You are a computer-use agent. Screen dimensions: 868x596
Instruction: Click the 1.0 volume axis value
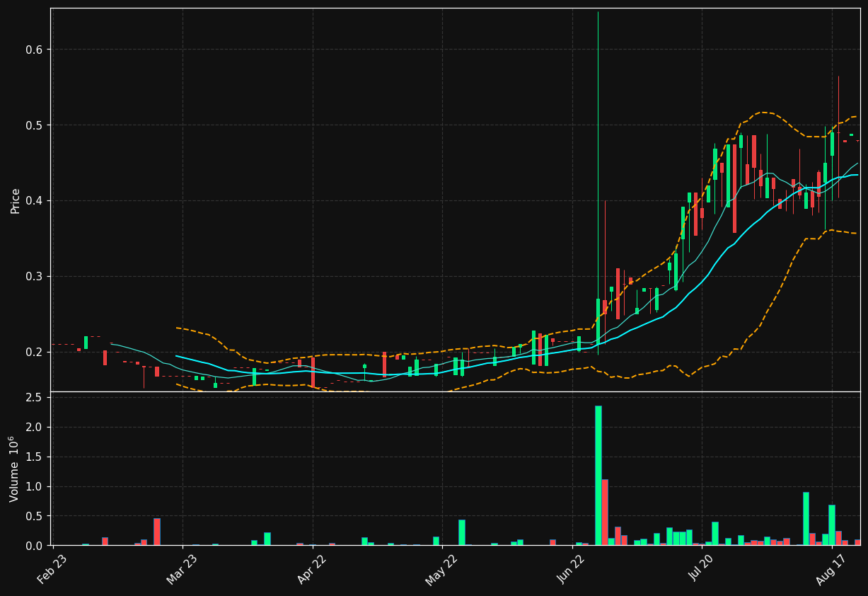tap(35, 487)
